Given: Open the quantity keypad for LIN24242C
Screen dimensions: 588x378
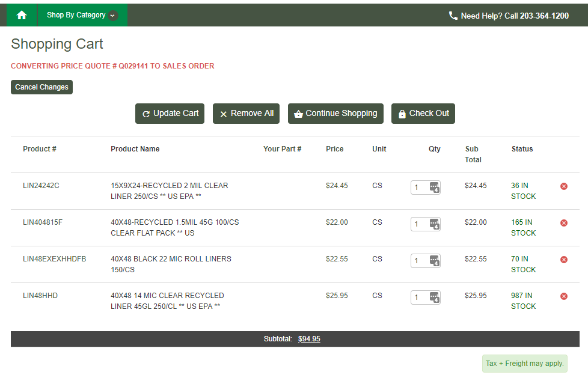Looking at the screenshot, I should pyautogui.click(x=436, y=187).
